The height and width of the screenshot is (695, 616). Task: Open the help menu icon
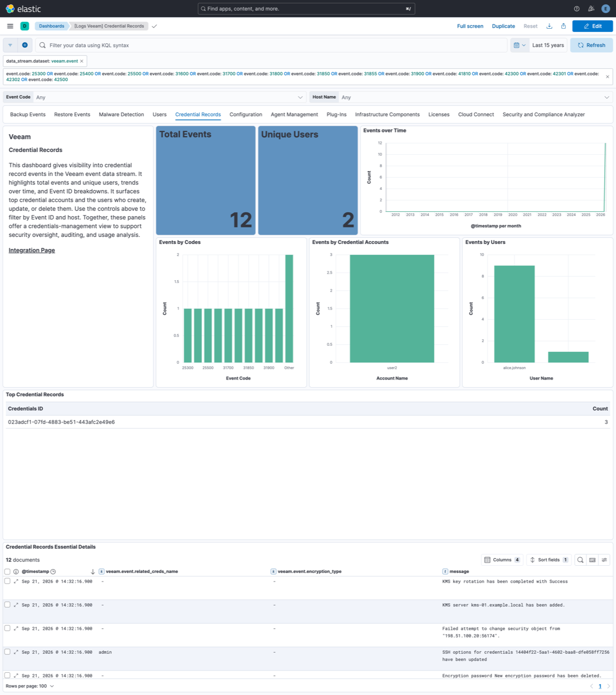coord(576,9)
